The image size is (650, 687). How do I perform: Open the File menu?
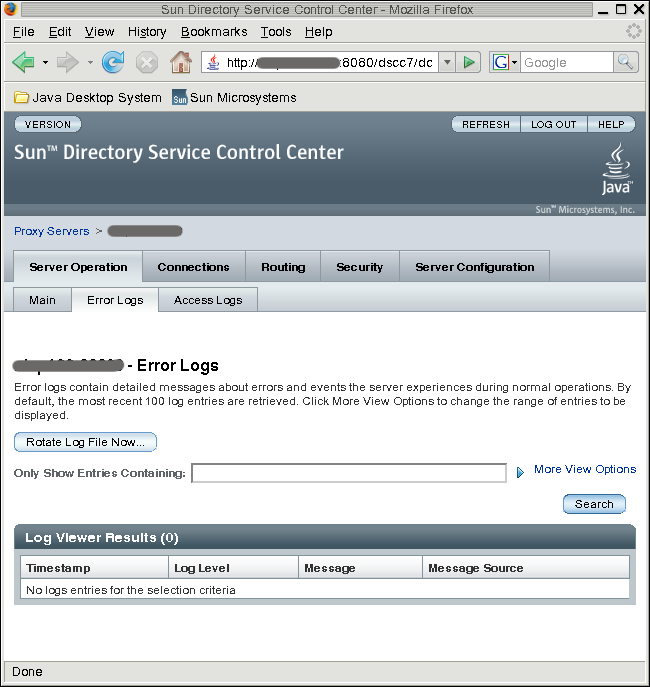click(24, 32)
